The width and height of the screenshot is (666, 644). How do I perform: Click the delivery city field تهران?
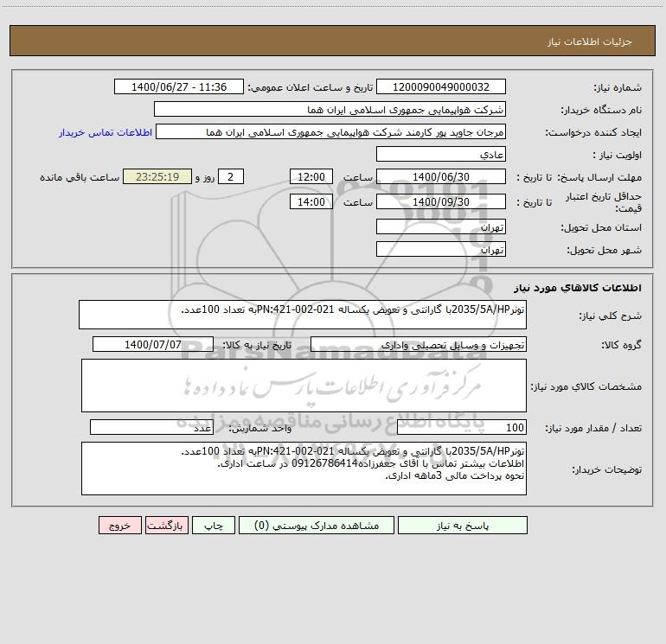(x=441, y=249)
